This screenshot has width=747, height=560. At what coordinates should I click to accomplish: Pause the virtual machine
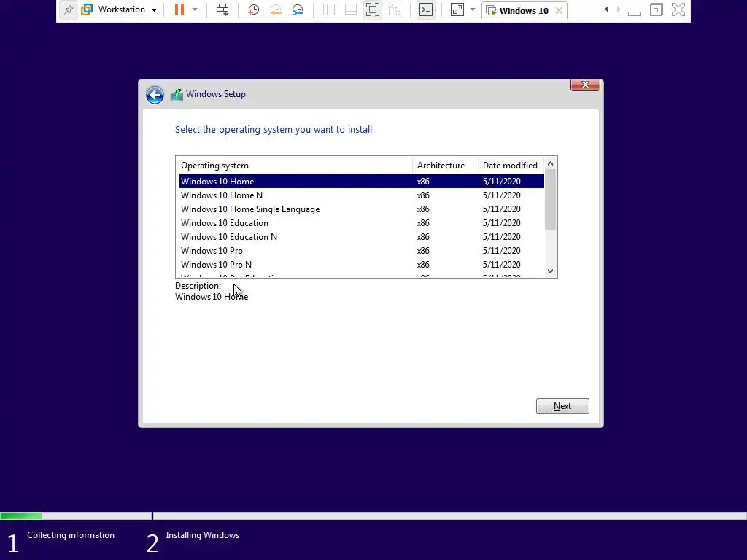coord(179,9)
